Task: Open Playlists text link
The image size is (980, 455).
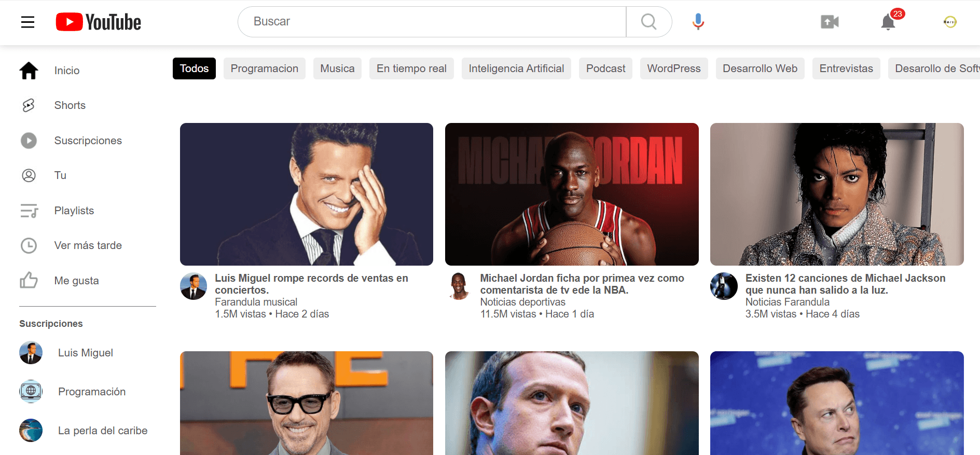Action: [x=74, y=211]
